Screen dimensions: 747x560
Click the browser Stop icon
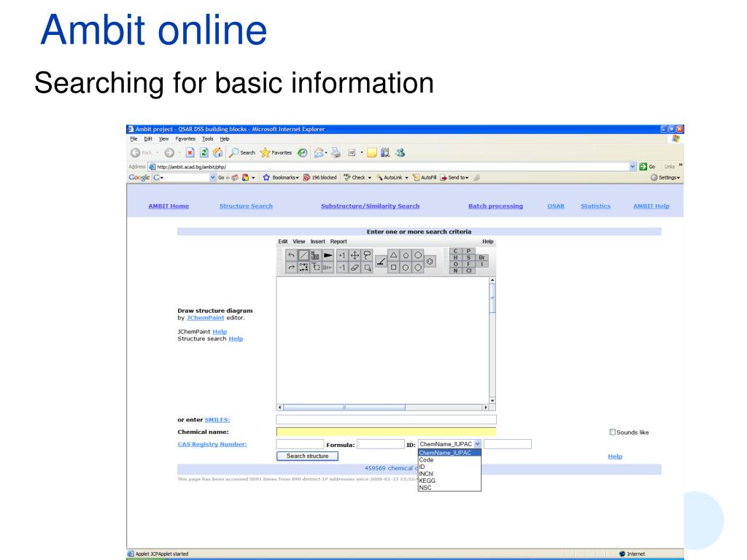point(190,152)
